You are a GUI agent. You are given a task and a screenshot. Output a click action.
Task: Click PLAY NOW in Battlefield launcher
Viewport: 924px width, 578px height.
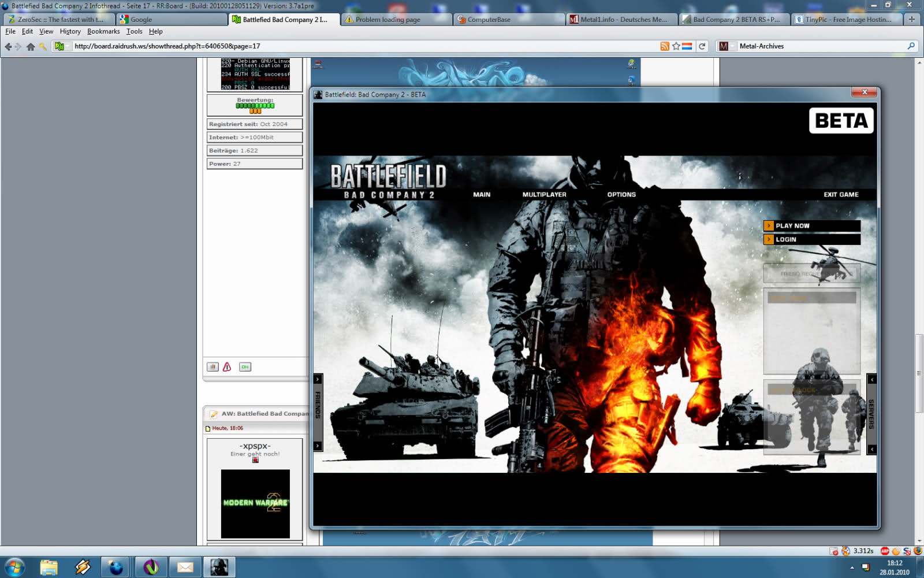point(812,226)
